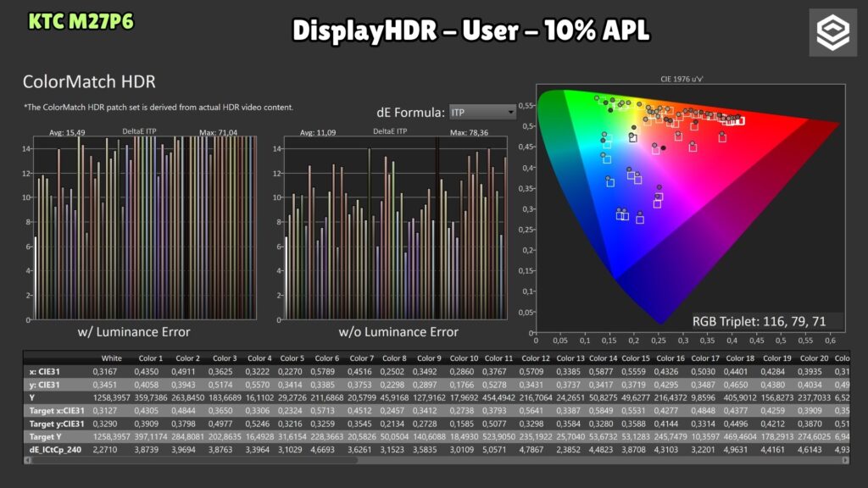Click the Color 6 x value '0,5789'
Screen dimensions: 868x488
(321, 372)
